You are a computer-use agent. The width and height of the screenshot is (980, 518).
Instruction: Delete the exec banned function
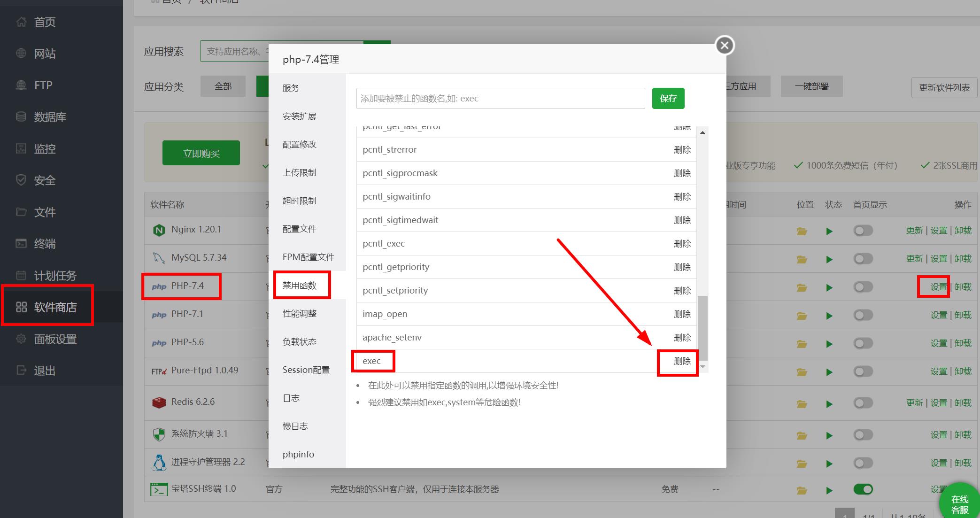coord(682,361)
